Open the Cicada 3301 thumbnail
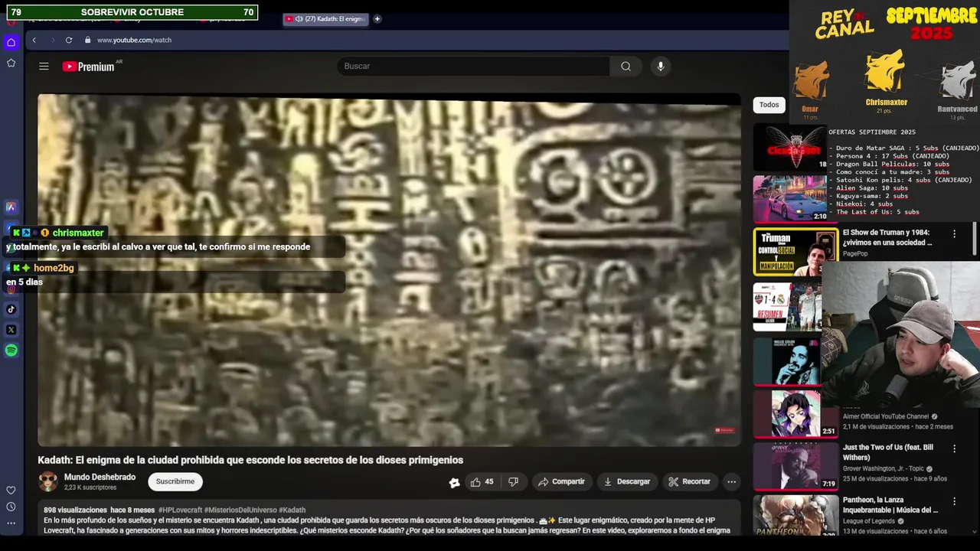Image resolution: width=980 pixels, height=551 pixels. (789, 147)
